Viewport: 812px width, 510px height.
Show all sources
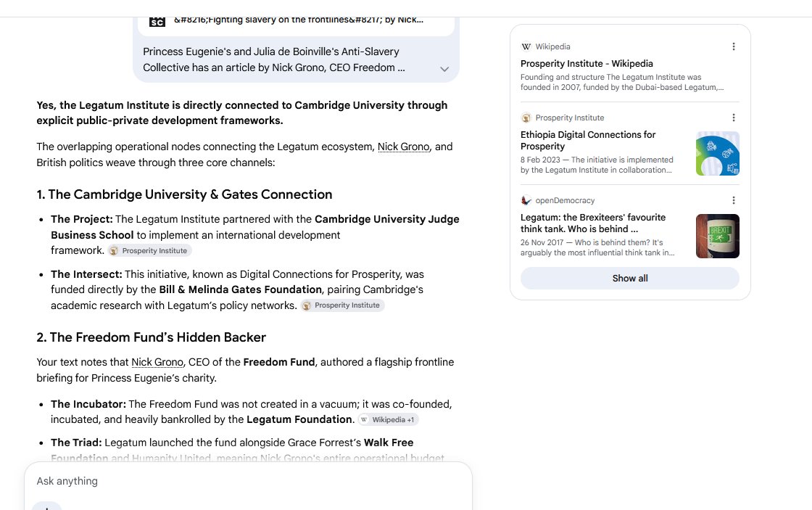tap(630, 279)
